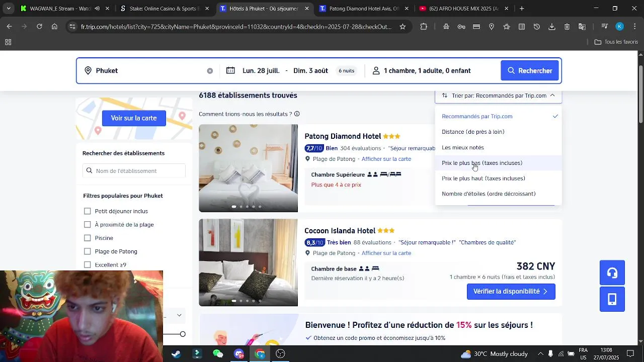Viewport: 644px width, 362px height.
Task: Open the check-in date Lun. 28 juill.
Action: tap(261, 71)
